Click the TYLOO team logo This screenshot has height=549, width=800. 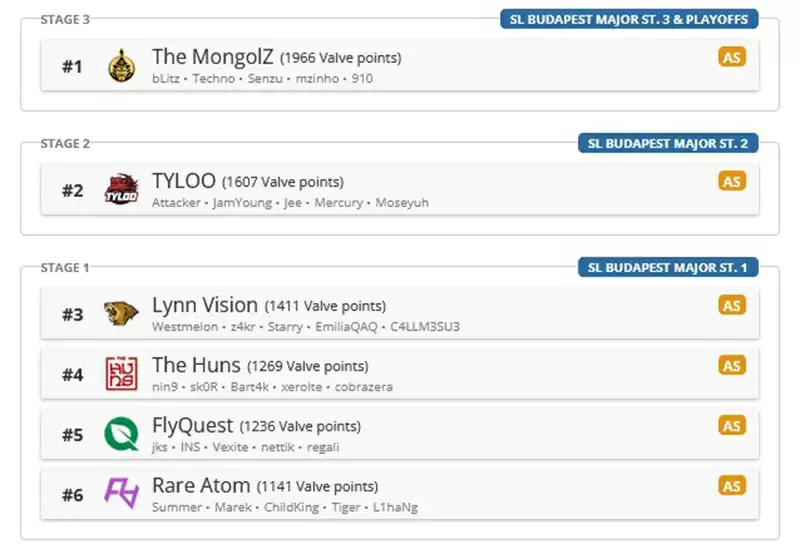point(121,189)
